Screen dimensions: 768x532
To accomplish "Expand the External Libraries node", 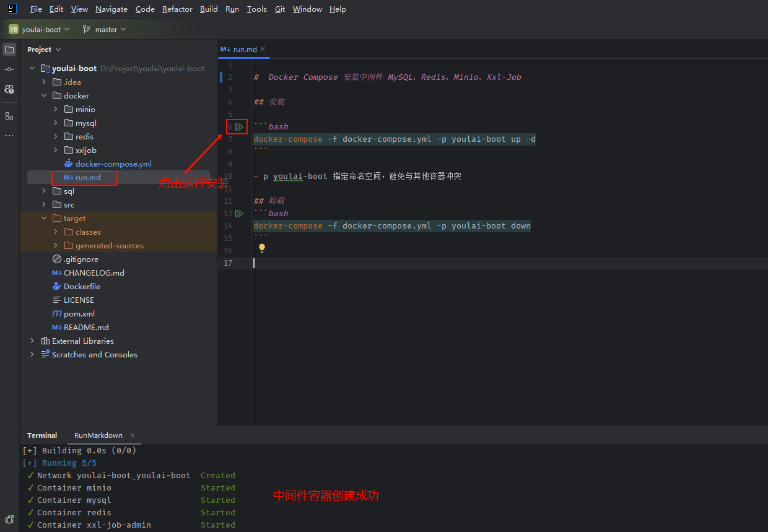I will [x=32, y=341].
